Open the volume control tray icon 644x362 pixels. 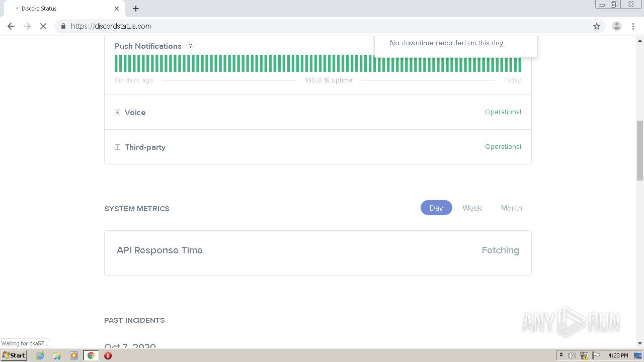(x=572, y=355)
